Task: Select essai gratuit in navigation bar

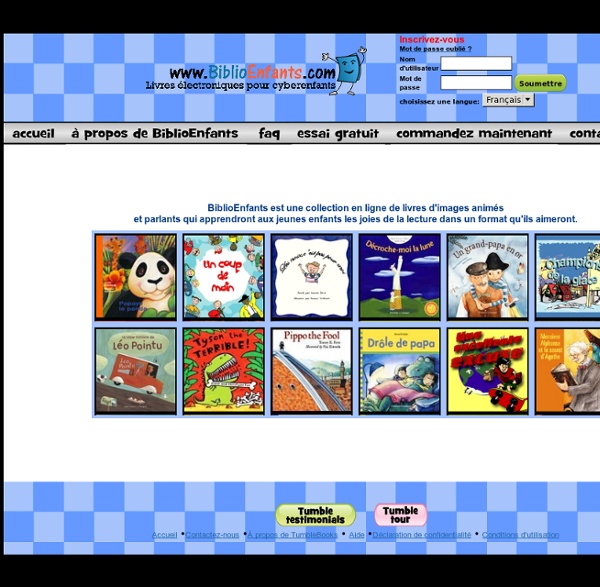Action: (338, 133)
